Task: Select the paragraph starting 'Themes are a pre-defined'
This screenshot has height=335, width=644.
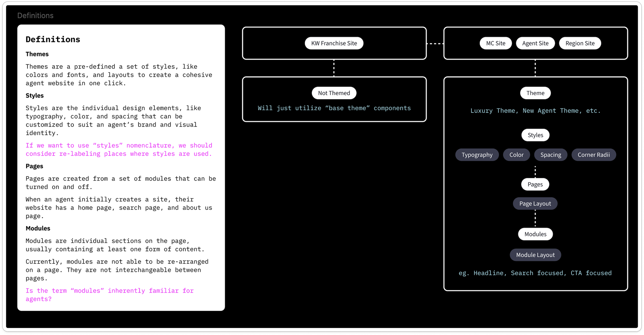Action: click(119, 75)
